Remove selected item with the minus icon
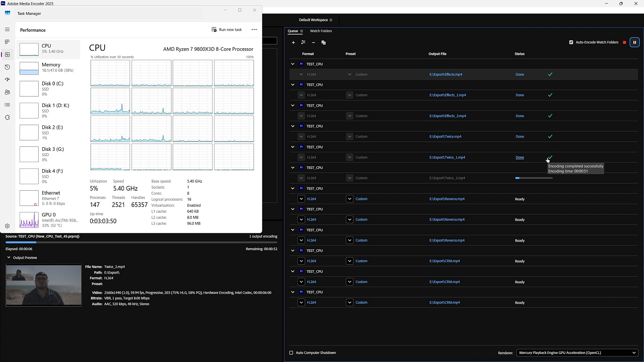Image resolution: width=644 pixels, height=362 pixels. (313, 42)
